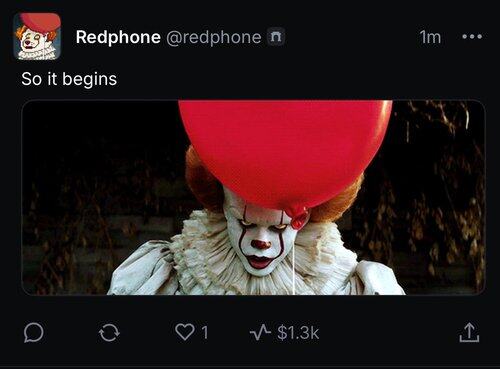Click the reply speech bubble icon
This screenshot has height=369, width=500.
[x=33, y=332]
